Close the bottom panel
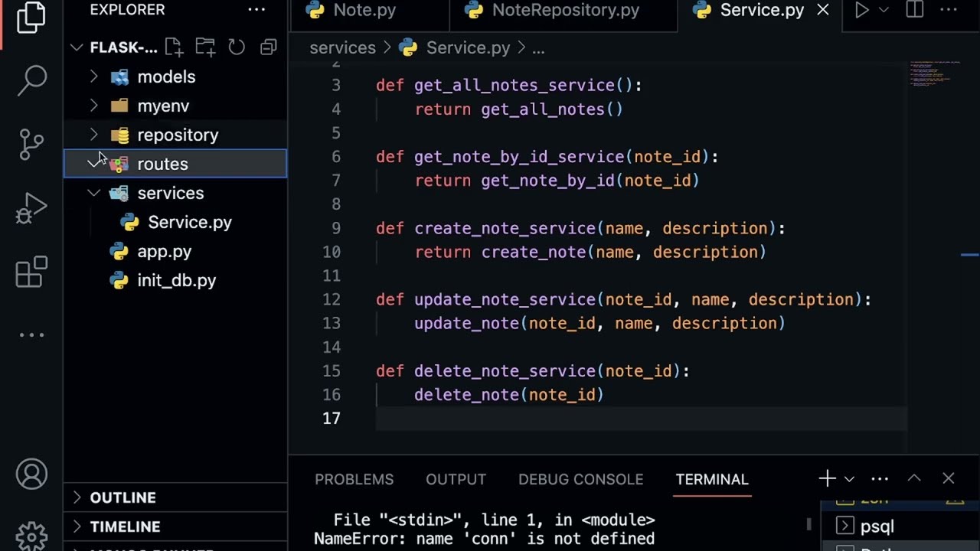 pyautogui.click(x=949, y=478)
